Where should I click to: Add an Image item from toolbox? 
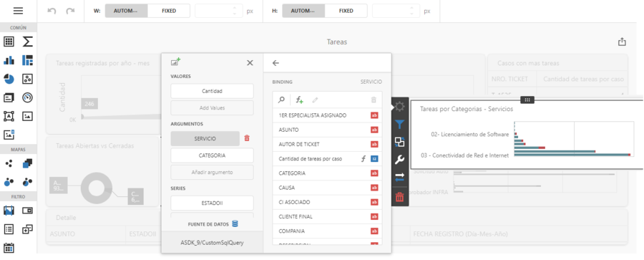click(27, 116)
